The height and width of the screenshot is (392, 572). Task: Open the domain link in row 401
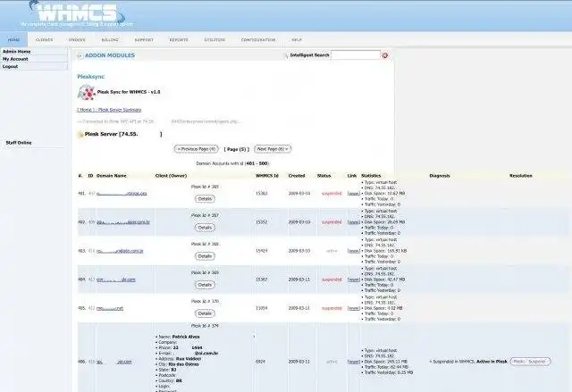pos(122,194)
